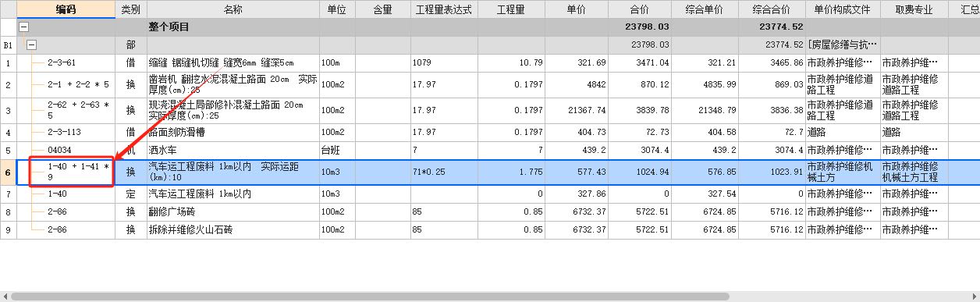Click 市政养护维修机械土方工程 fee cell
980x302 pixels.
tap(914, 172)
